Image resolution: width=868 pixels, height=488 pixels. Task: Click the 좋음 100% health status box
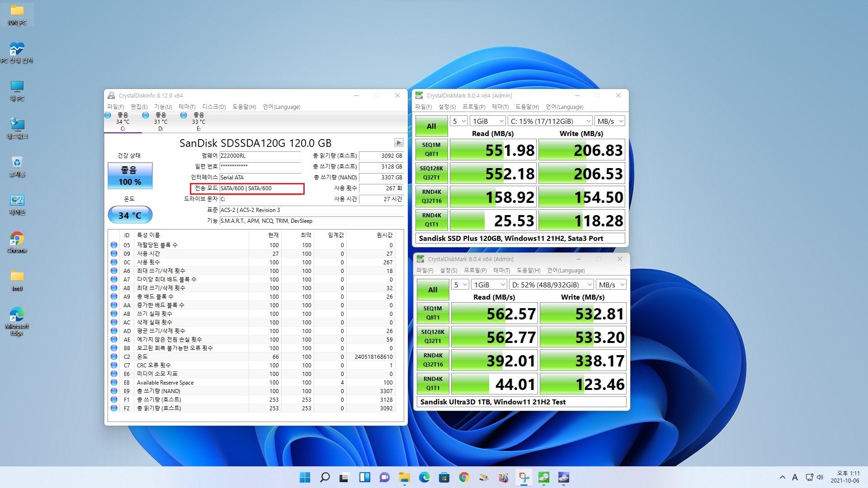(130, 176)
